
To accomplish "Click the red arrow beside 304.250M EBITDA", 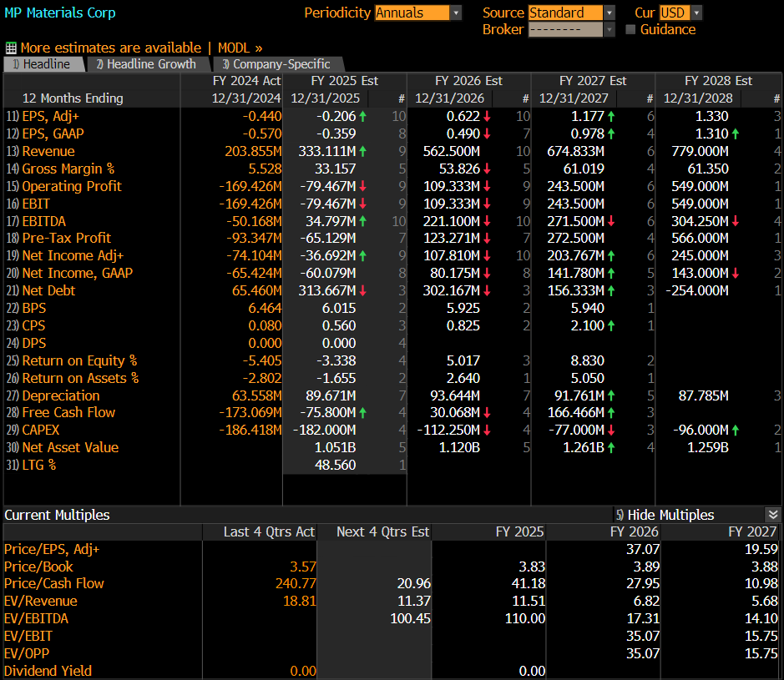I will [736, 221].
